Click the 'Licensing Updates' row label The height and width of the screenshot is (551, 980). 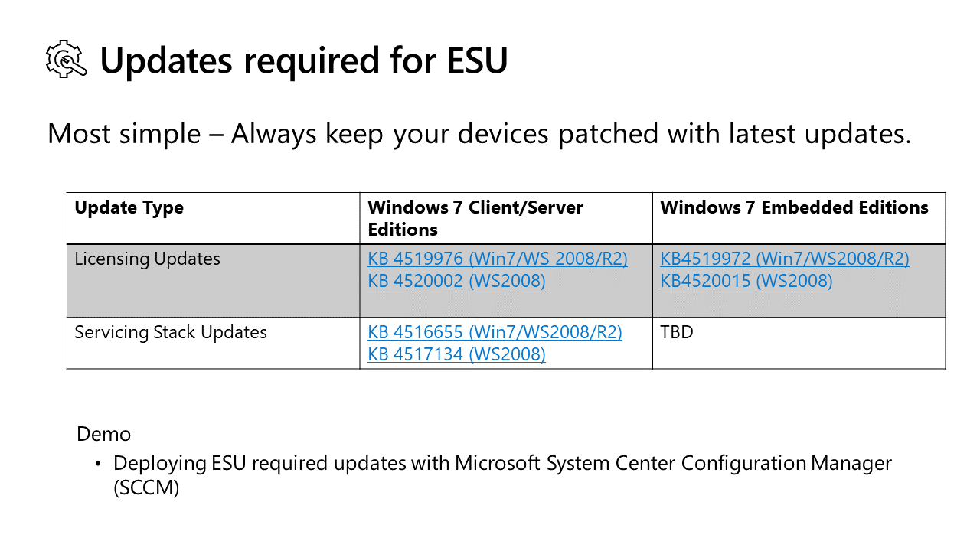[x=147, y=259]
